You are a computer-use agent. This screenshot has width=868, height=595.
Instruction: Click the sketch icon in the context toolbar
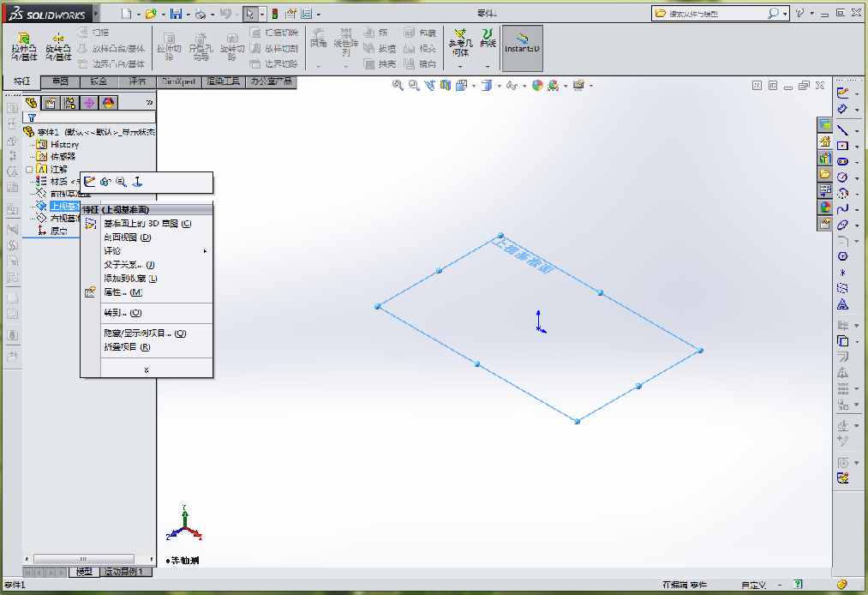point(90,181)
